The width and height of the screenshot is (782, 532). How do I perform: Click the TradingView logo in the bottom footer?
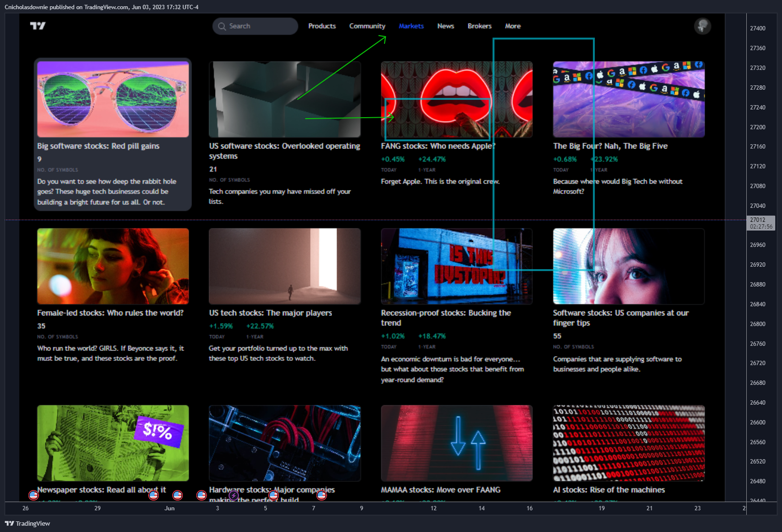27,523
